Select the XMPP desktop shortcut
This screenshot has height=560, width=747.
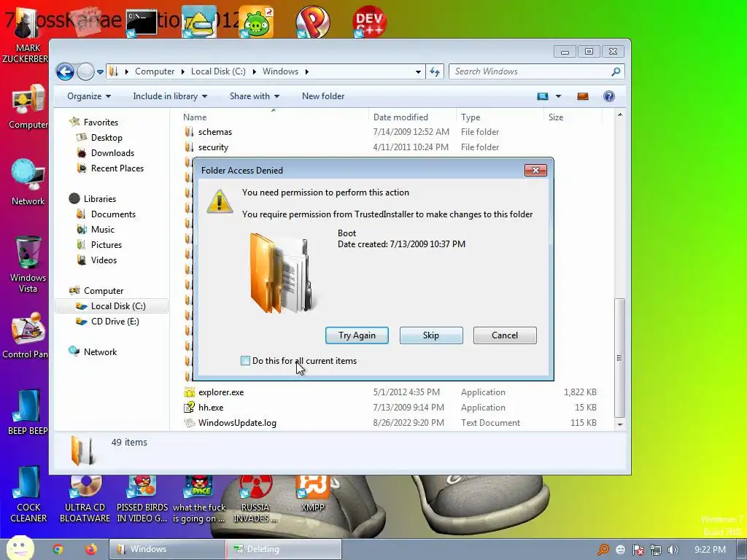pos(312,493)
